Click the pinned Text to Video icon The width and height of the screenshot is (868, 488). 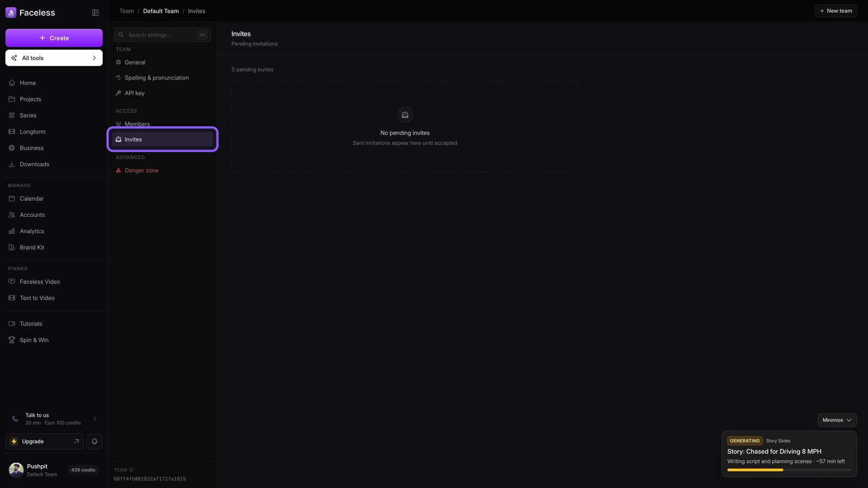click(x=12, y=298)
